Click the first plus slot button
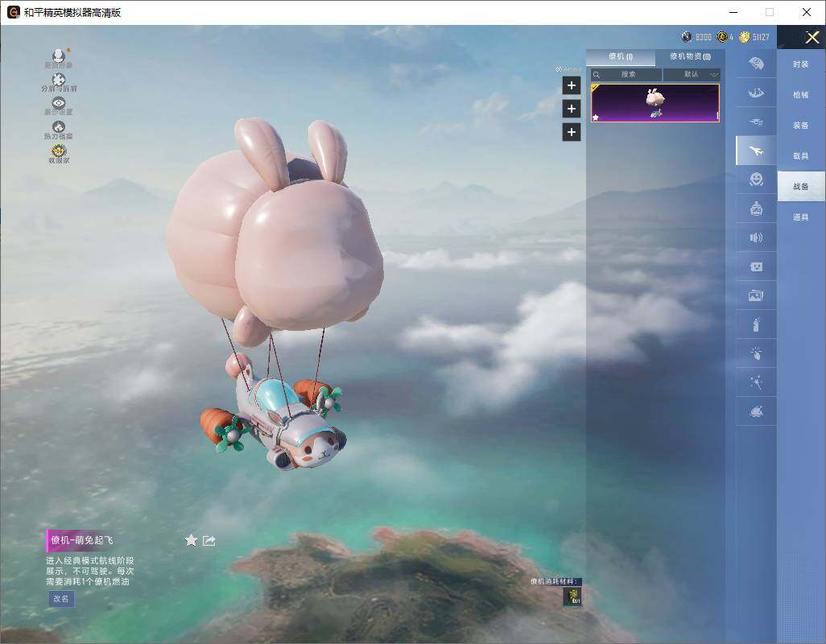Viewport: 826px width, 644px height. (572, 85)
